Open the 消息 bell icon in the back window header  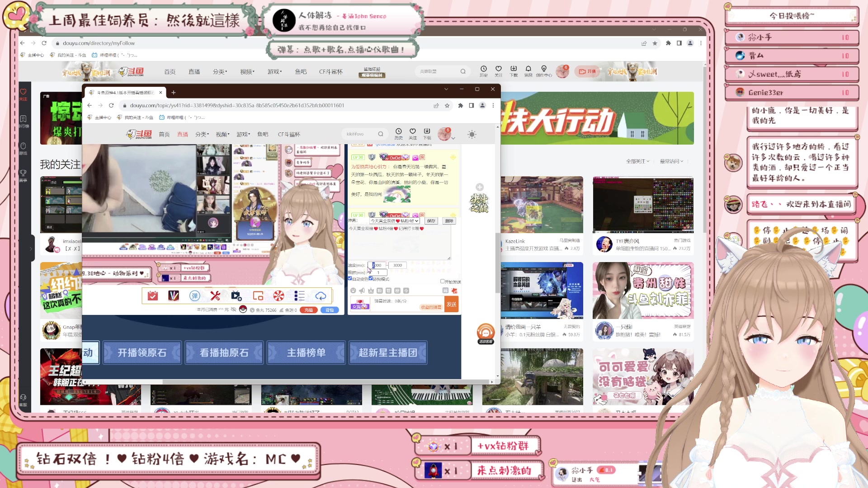point(528,71)
